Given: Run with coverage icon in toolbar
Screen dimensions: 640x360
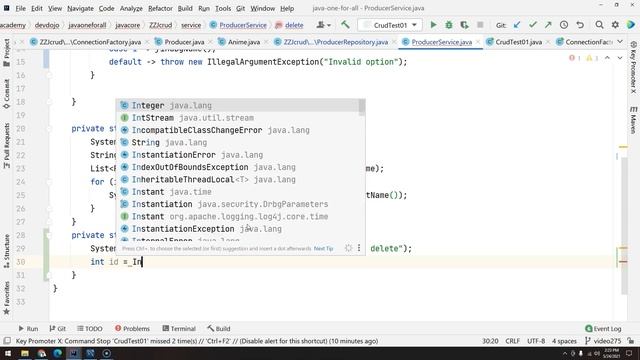Looking at the screenshot, I should (x=464, y=25).
